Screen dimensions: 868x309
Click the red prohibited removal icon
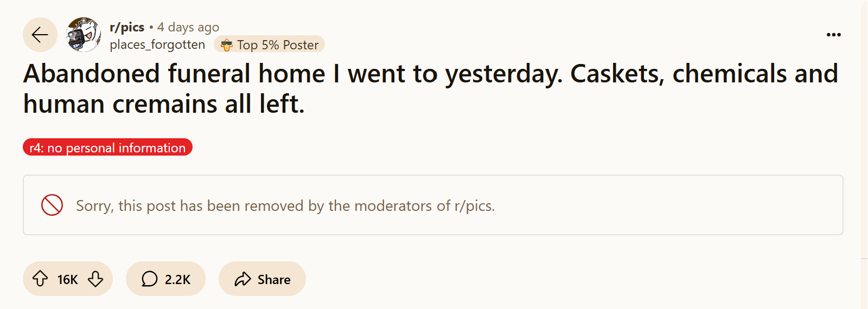(x=52, y=205)
